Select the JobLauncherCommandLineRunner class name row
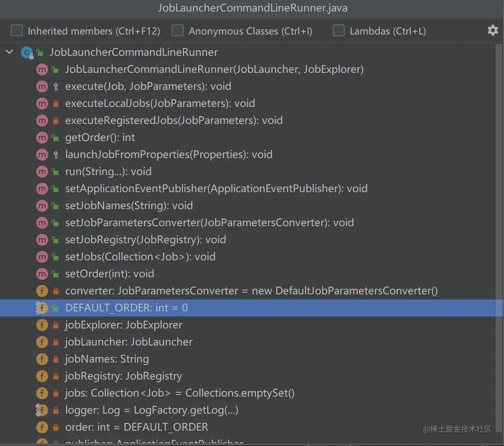The height and width of the screenshot is (446, 504). point(133,52)
